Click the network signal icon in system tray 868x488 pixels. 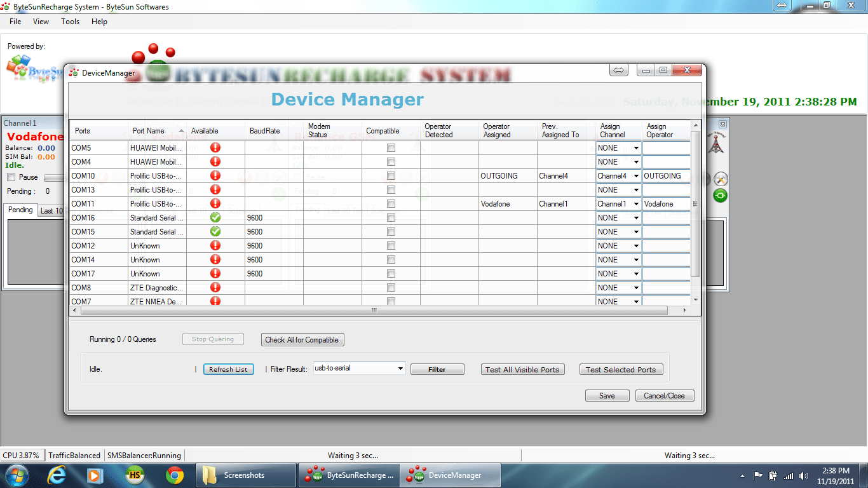point(789,475)
